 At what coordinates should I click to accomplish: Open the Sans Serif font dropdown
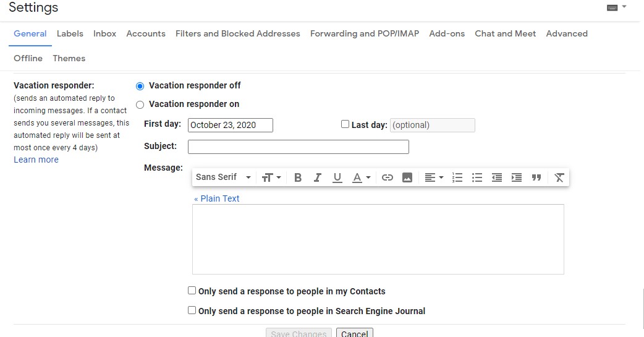coord(223,177)
